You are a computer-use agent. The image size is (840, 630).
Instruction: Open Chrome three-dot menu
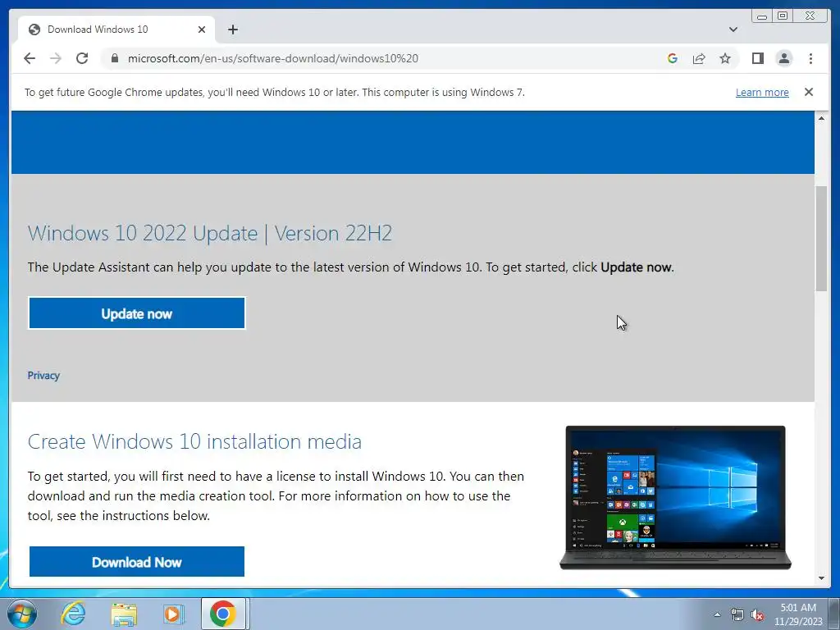click(x=810, y=58)
